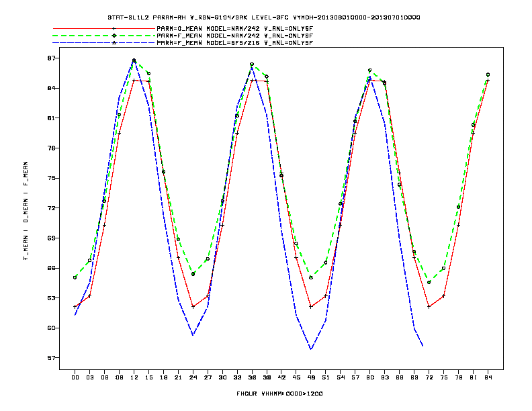Image resolution: width=532 pixels, height=411 pixels.
Task: Click the 57 tick on the y-axis
Action: click(x=51, y=358)
